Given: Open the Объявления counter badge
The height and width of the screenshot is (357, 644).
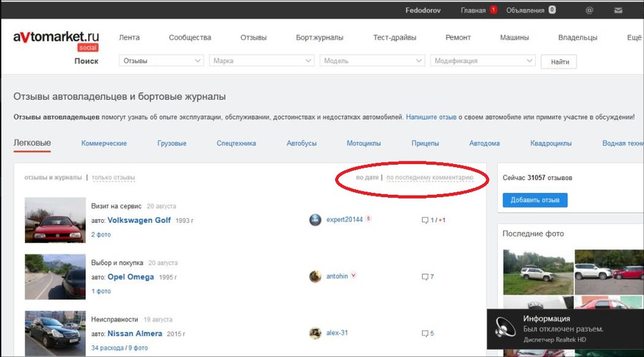Looking at the screenshot, I should tap(552, 10).
